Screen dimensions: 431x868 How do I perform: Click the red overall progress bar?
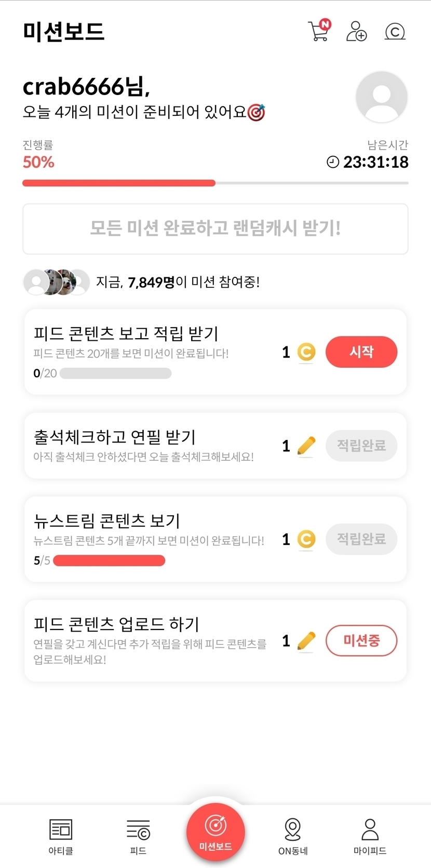click(x=119, y=183)
